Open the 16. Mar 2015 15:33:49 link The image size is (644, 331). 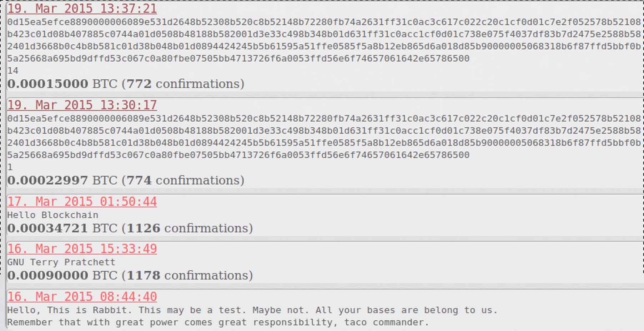[82, 249]
